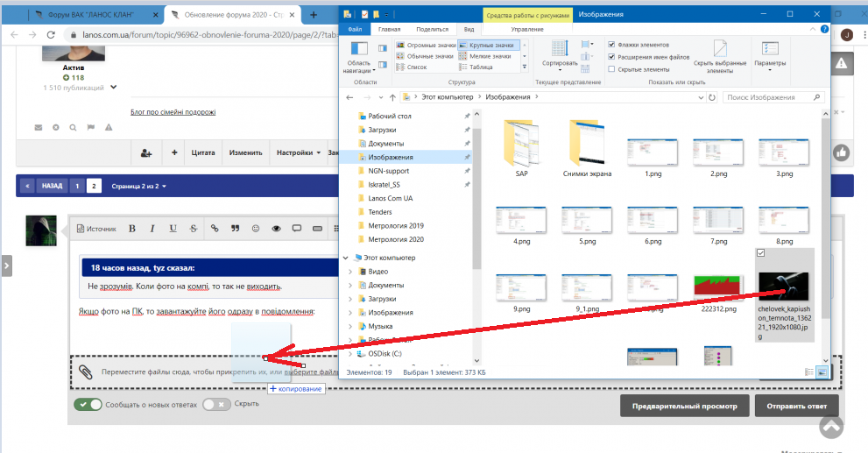Open the emoji smiley picker in editor
This screenshot has width=868, height=453.
tap(256, 229)
